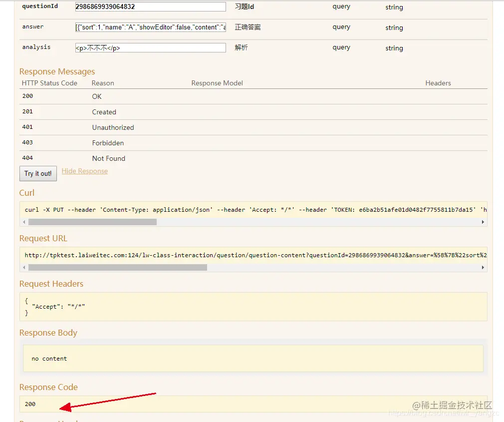Click the questionId parameter label
The height and width of the screenshot is (422, 504).
click(x=40, y=6)
